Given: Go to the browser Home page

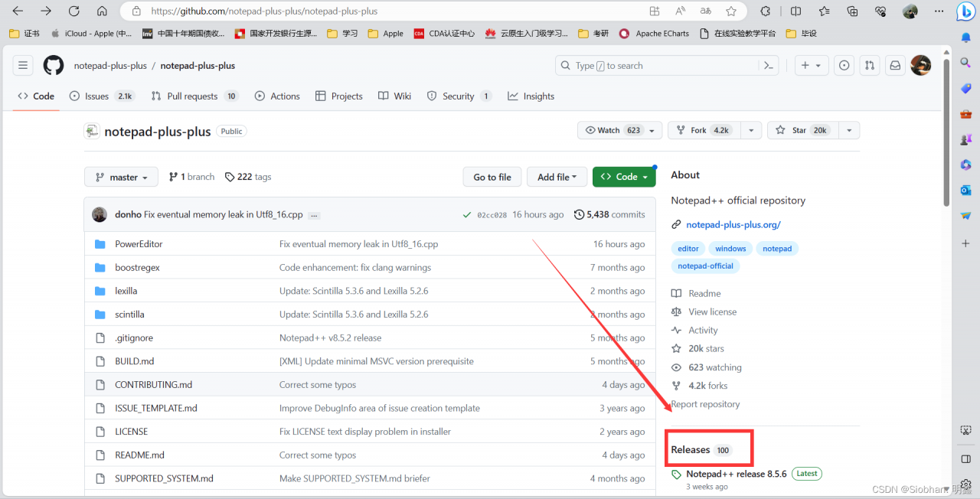Looking at the screenshot, I should click(102, 11).
